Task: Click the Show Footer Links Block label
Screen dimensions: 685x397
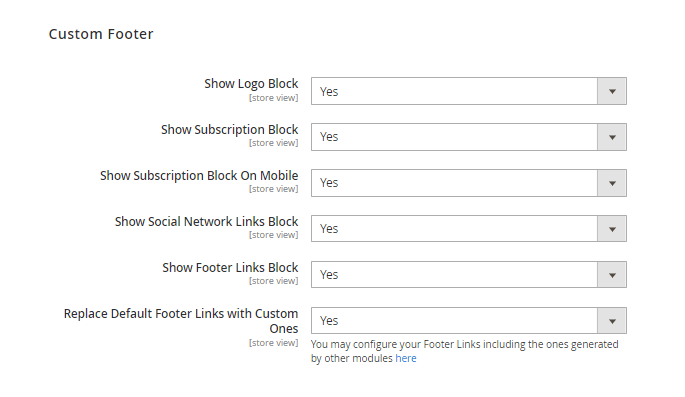Action: [230, 268]
